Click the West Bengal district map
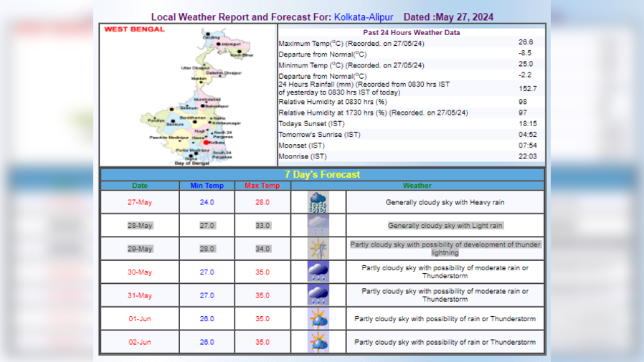The image size is (644, 362). 188,97
